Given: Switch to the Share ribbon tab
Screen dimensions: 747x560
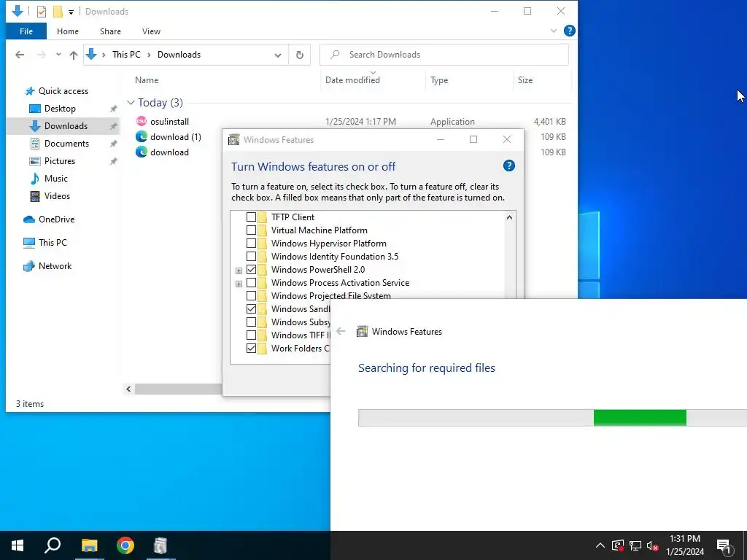Looking at the screenshot, I should pos(110,31).
